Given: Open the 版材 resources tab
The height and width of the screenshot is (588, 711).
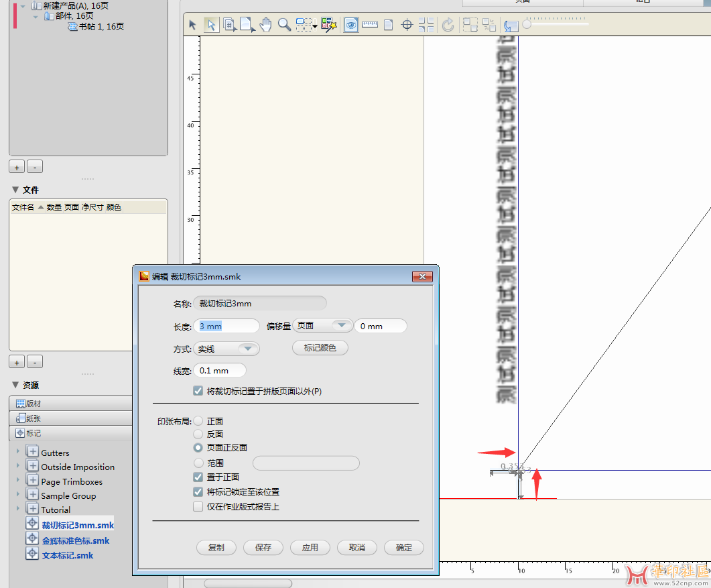Looking at the screenshot, I should click(x=71, y=404).
